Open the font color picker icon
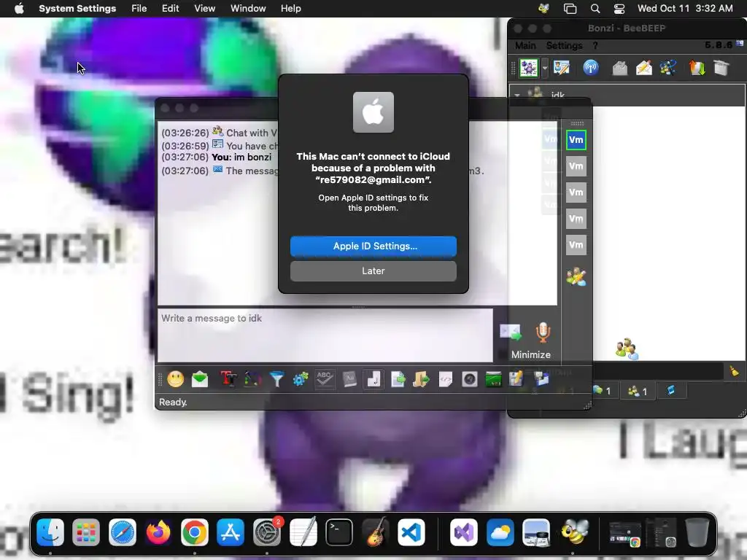Screen dimensions: 747x560 click(x=252, y=379)
